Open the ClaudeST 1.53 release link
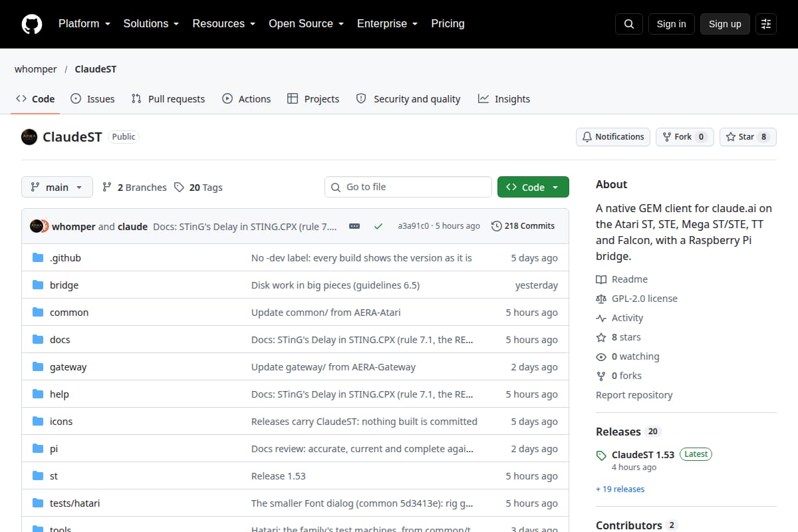This screenshot has width=798, height=532. (x=643, y=455)
